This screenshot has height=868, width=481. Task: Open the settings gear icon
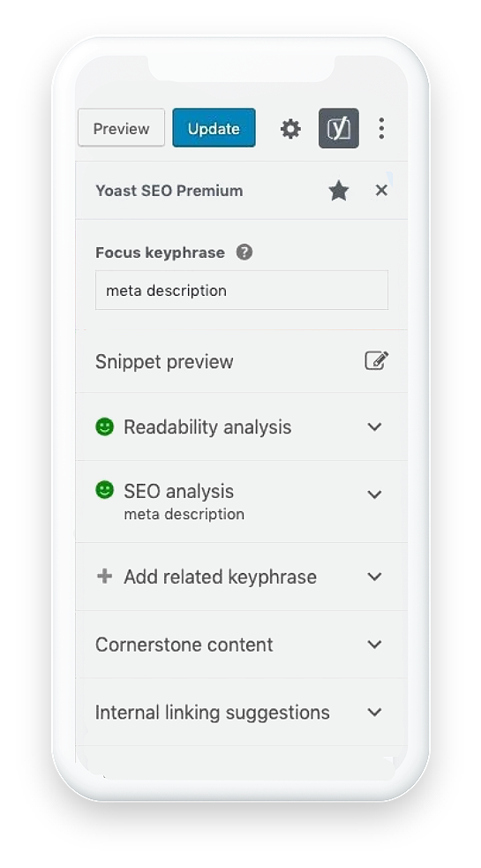tap(290, 128)
